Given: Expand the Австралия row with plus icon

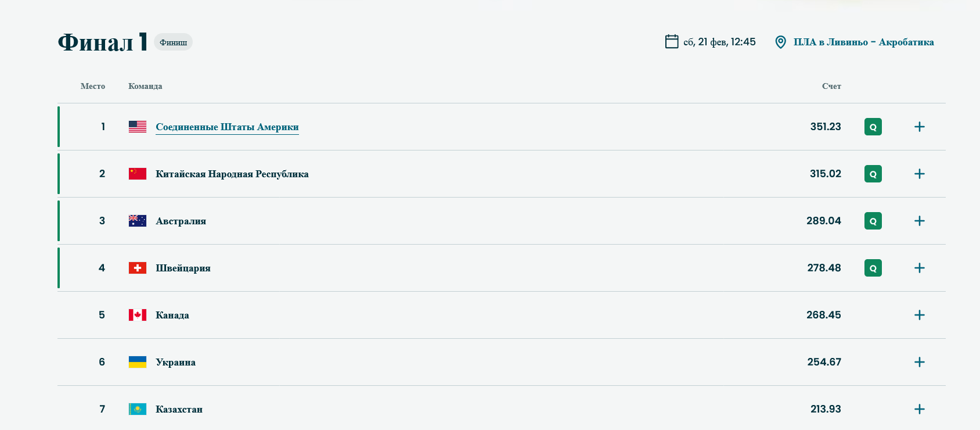Looking at the screenshot, I should pyautogui.click(x=919, y=221).
